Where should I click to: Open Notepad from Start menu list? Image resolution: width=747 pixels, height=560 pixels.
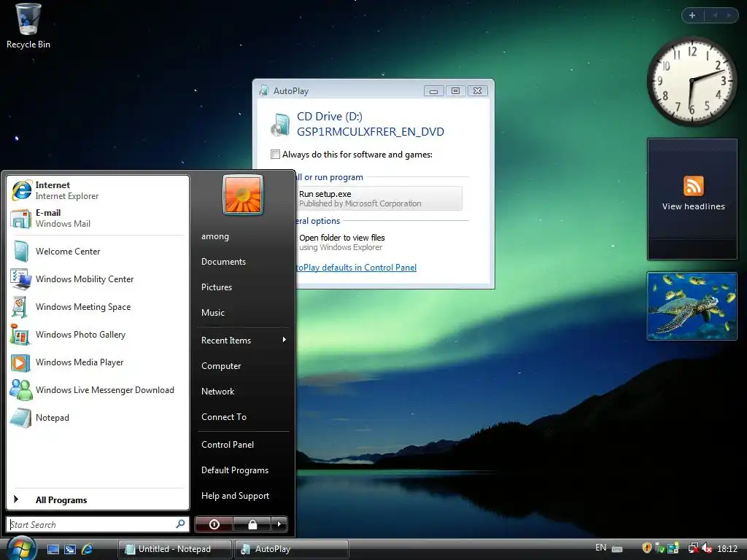point(98,418)
